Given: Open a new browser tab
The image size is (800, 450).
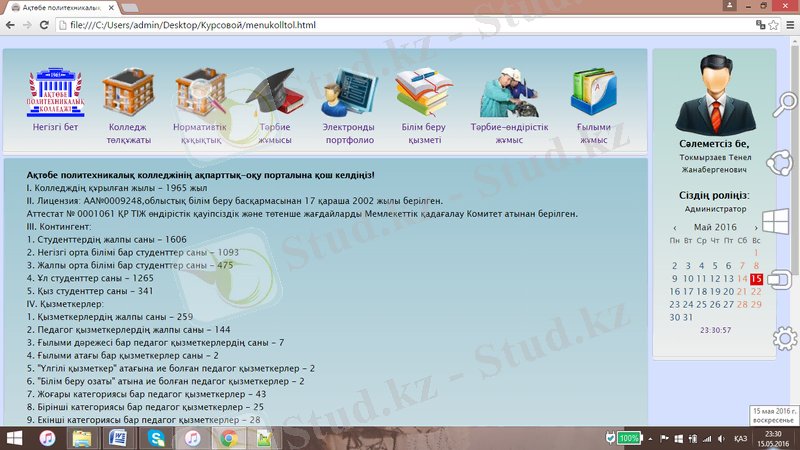Looking at the screenshot, I should pyautogui.click(x=130, y=8).
